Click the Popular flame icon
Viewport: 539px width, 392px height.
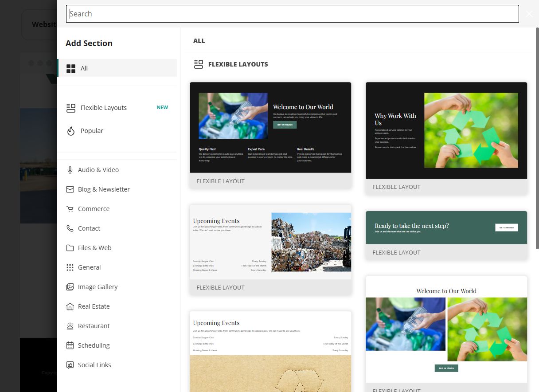coord(71,131)
